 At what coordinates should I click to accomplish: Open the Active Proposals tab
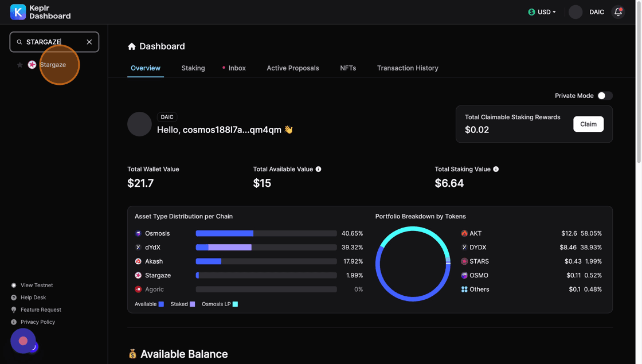click(x=292, y=68)
